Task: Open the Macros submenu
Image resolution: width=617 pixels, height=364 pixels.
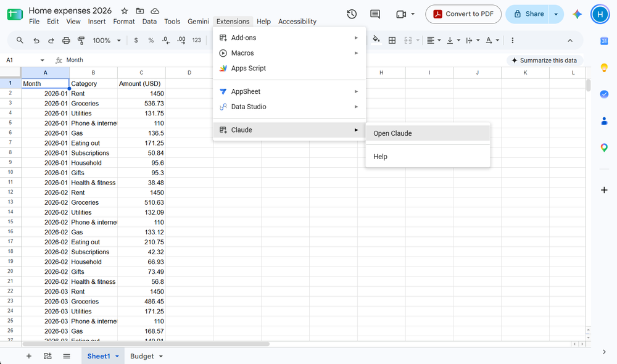Action: tap(289, 53)
